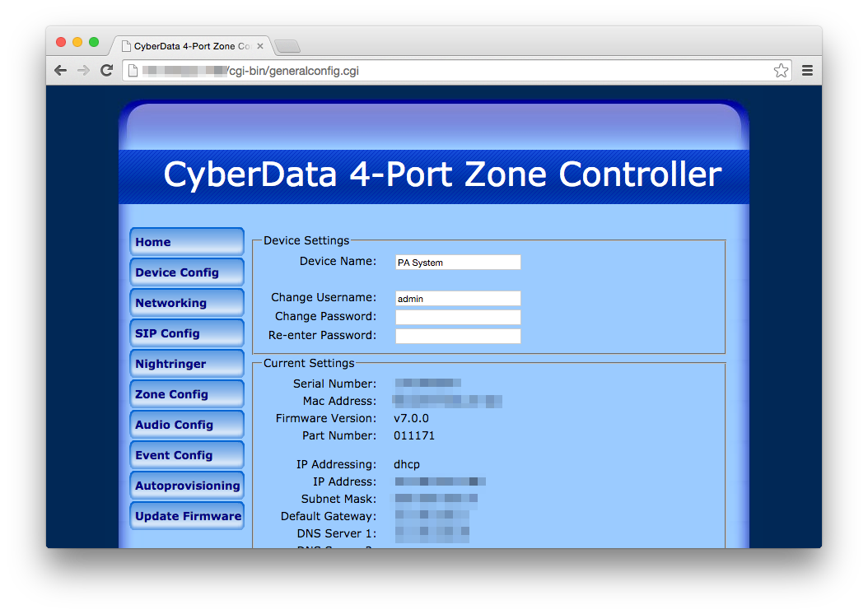Click the browser back navigation arrow

[60, 70]
